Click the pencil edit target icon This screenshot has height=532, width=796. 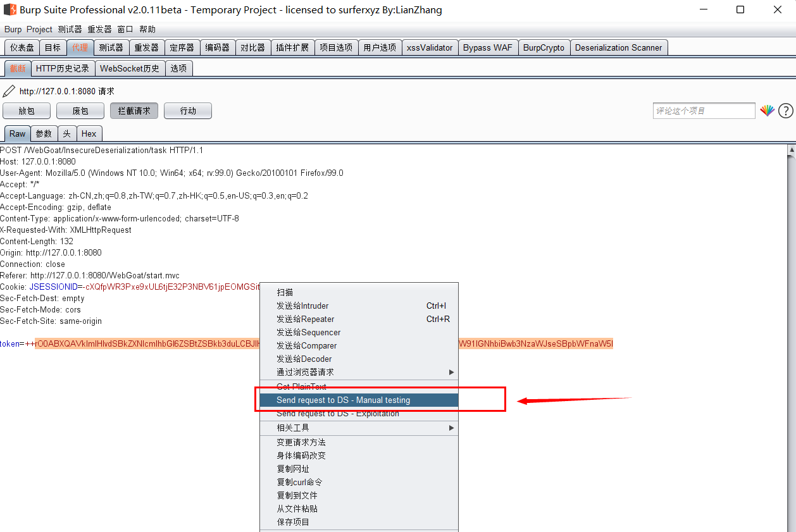[9, 91]
